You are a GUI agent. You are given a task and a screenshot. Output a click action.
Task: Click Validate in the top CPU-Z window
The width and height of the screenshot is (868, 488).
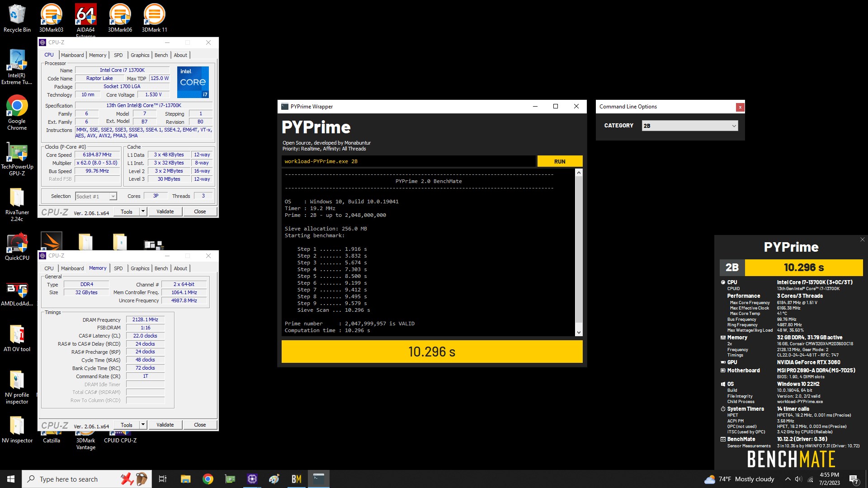pos(165,211)
